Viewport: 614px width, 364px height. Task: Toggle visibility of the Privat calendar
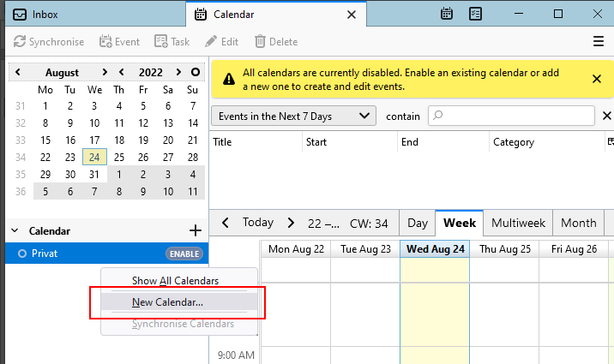tap(21, 254)
